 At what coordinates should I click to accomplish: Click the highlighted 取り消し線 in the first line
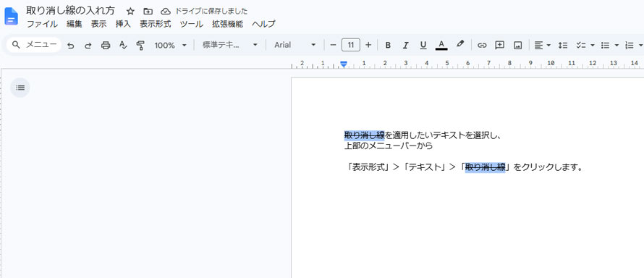click(364, 135)
